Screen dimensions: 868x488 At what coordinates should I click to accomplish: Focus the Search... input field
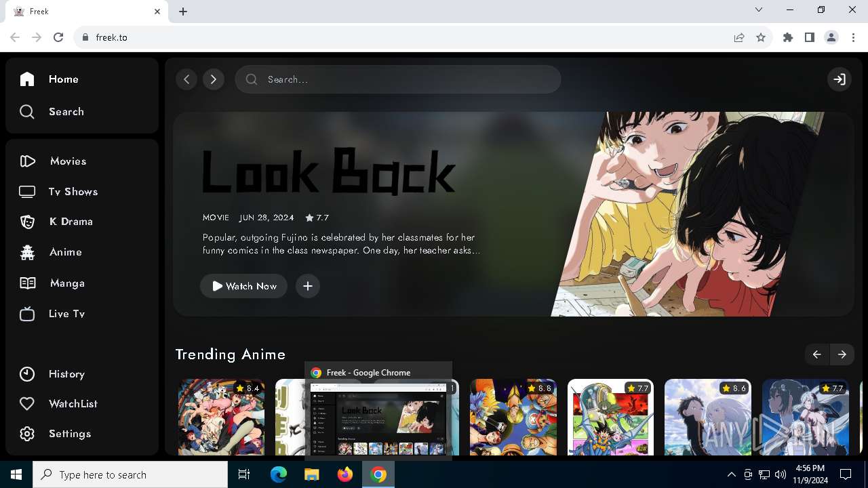point(398,79)
